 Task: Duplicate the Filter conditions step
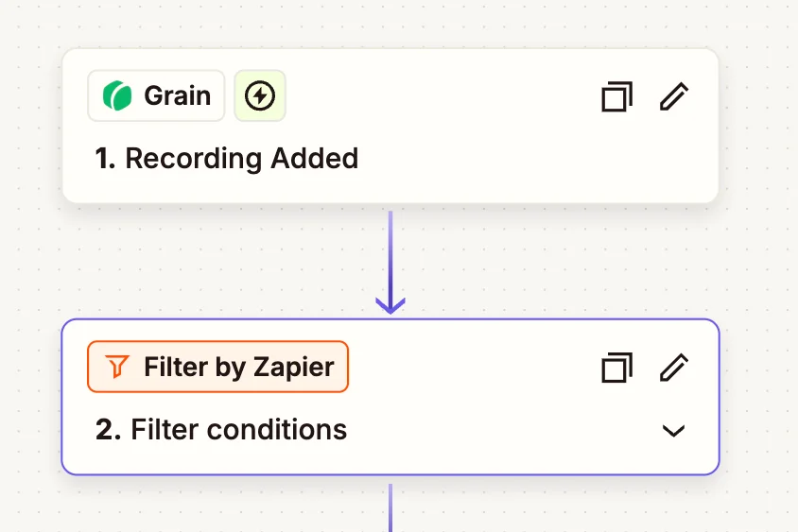616,367
